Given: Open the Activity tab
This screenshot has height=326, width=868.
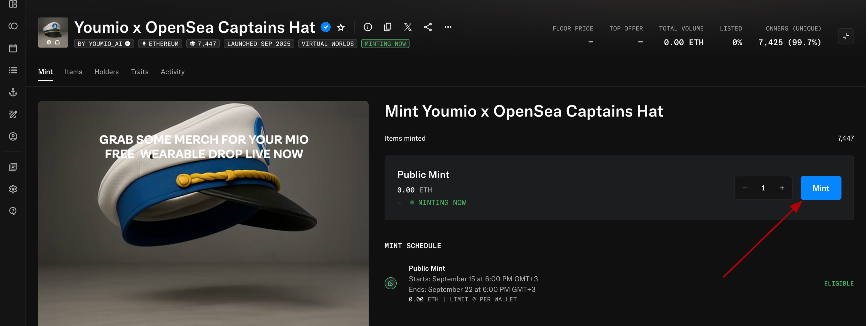Looking at the screenshot, I should (x=172, y=72).
